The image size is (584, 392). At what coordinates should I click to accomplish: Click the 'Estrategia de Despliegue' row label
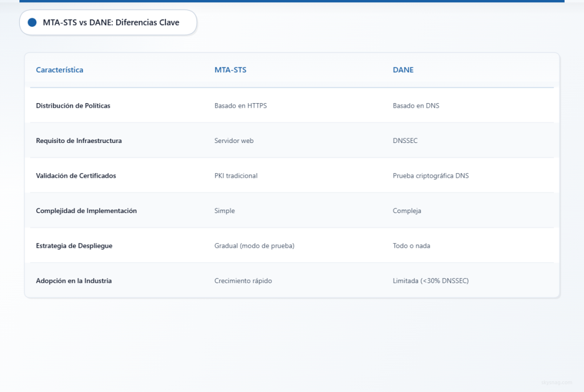pyautogui.click(x=74, y=246)
